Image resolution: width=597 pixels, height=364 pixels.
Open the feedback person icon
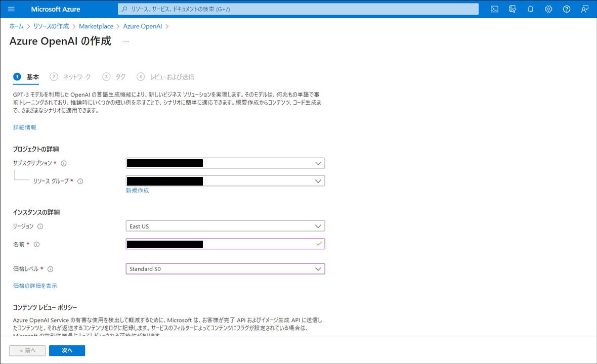(x=584, y=9)
